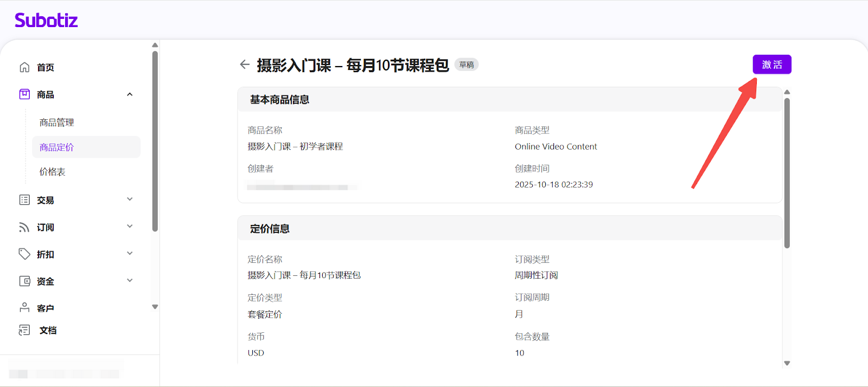The width and height of the screenshot is (868, 387).
Task: Click the 客户 person icon in sidebar
Action: 24,308
